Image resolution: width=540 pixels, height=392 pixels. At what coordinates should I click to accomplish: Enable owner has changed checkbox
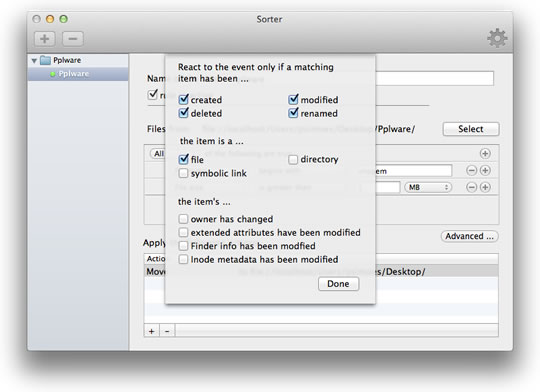tap(184, 219)
